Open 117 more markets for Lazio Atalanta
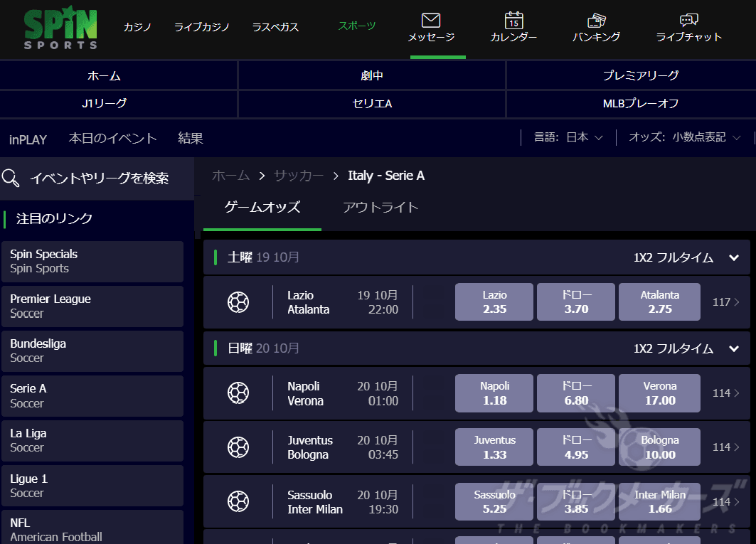 (x=725, y=302)
